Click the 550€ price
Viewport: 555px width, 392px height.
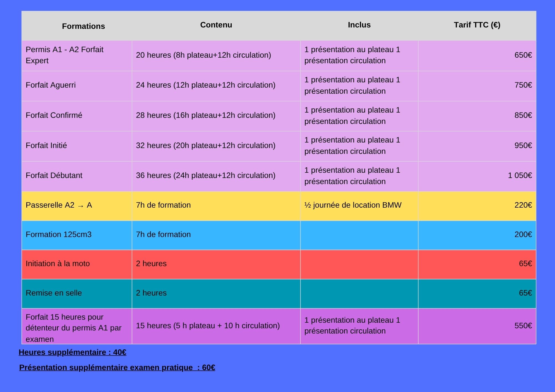[x=523, y=326]
